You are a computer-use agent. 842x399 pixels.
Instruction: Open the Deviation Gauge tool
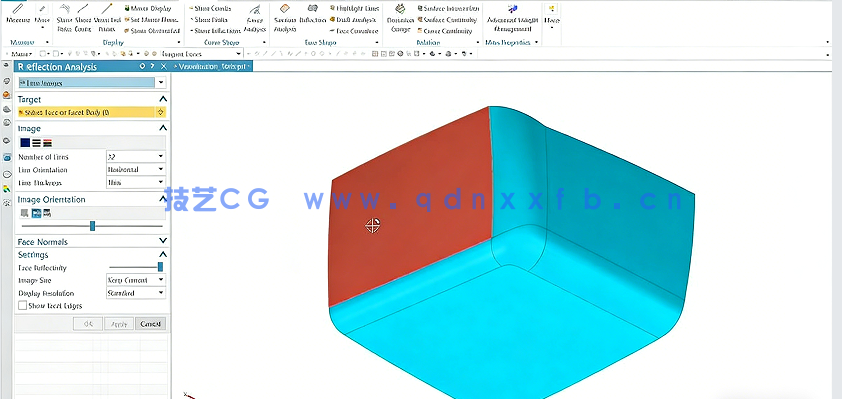400,18
